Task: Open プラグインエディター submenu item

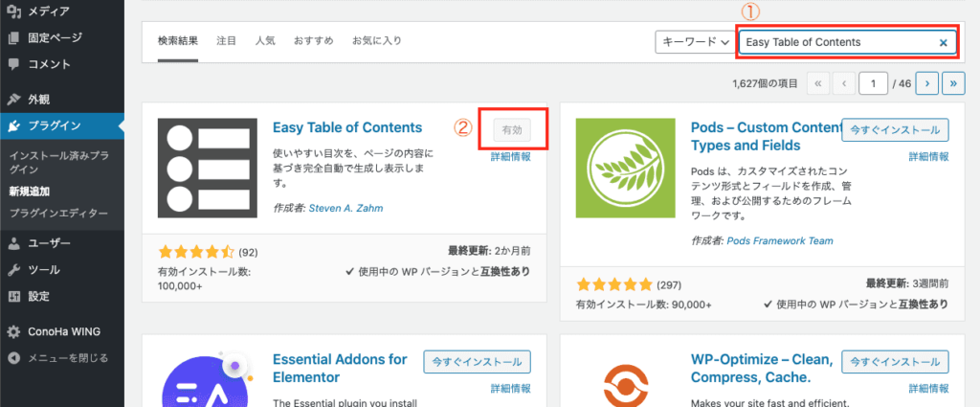Action: pos(58,214)
